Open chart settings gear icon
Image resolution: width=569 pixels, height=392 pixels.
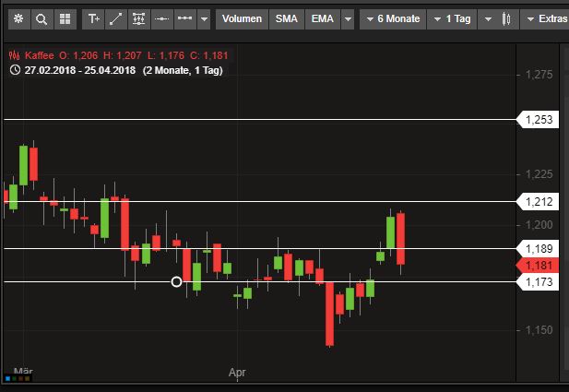coord(18,18)
